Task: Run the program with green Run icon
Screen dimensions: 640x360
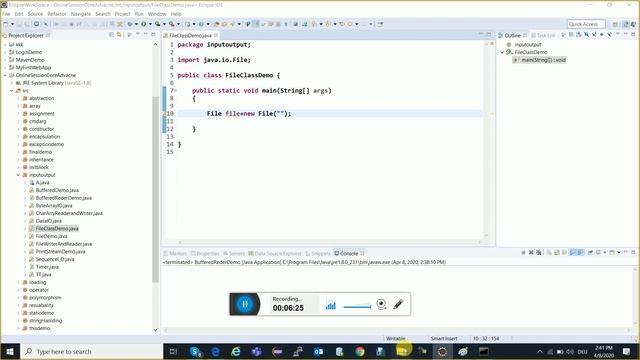Action: [144, 24]
